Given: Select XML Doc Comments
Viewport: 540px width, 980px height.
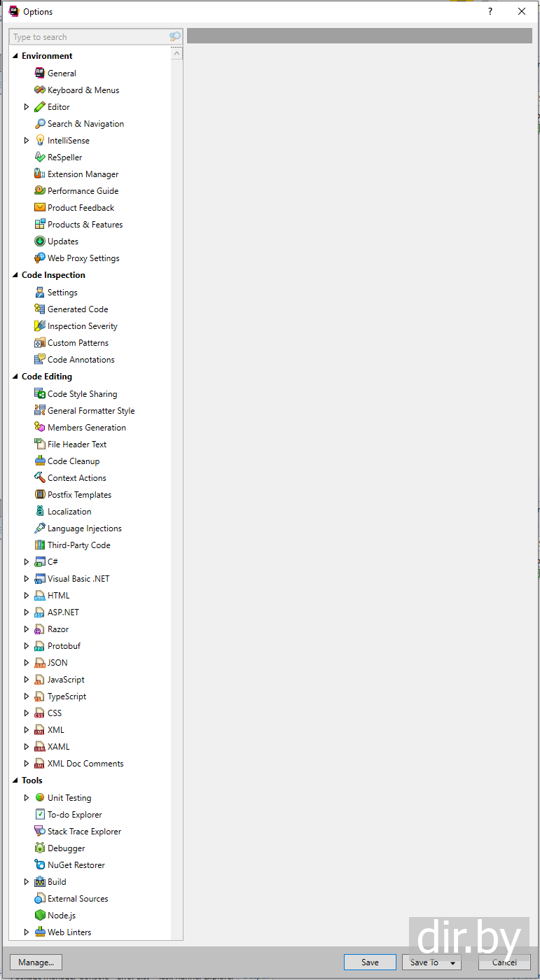Looking at the screenshot, I should point(85,764).
